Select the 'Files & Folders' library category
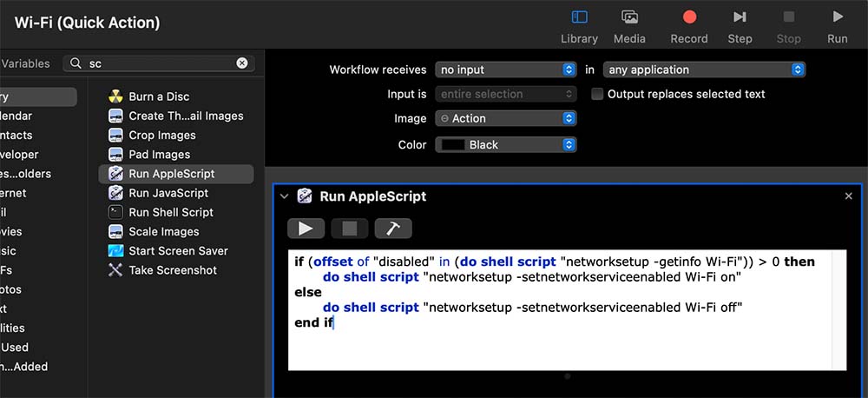Image resolution: width=868 pixels, height=398 pixels. tap(27, 174)
